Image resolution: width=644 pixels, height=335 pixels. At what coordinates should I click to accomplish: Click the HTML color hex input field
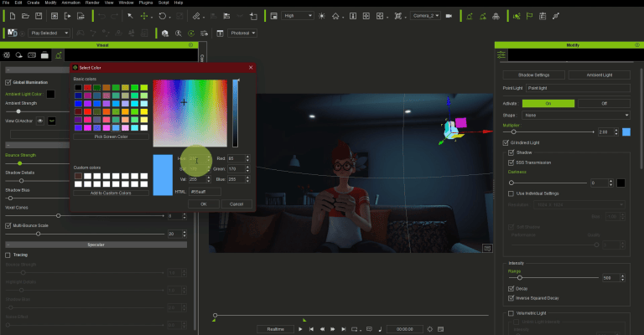point(205,192)
